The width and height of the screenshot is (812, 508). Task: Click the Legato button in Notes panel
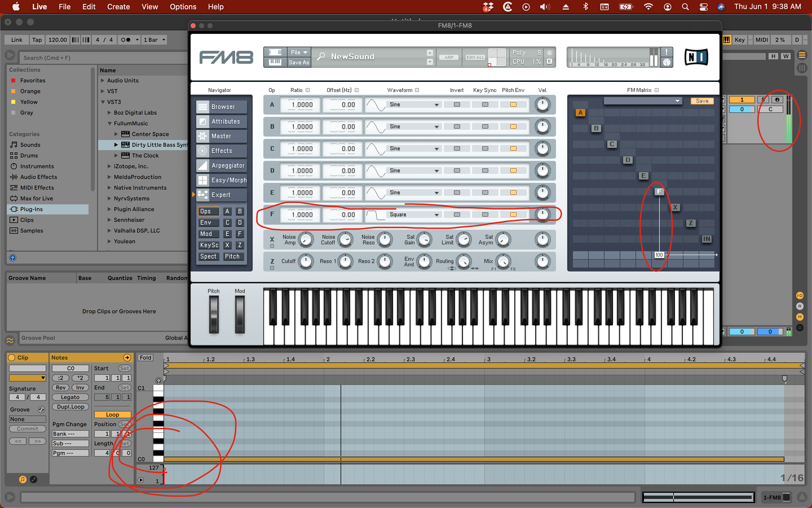point(70,397)
